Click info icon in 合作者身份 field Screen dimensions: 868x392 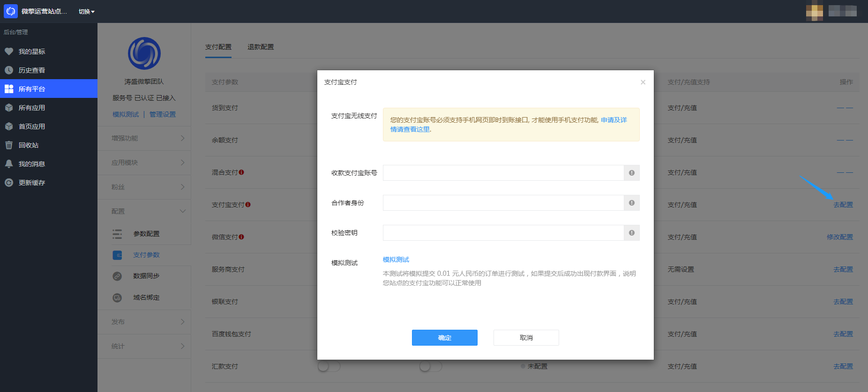pos(632,203)
